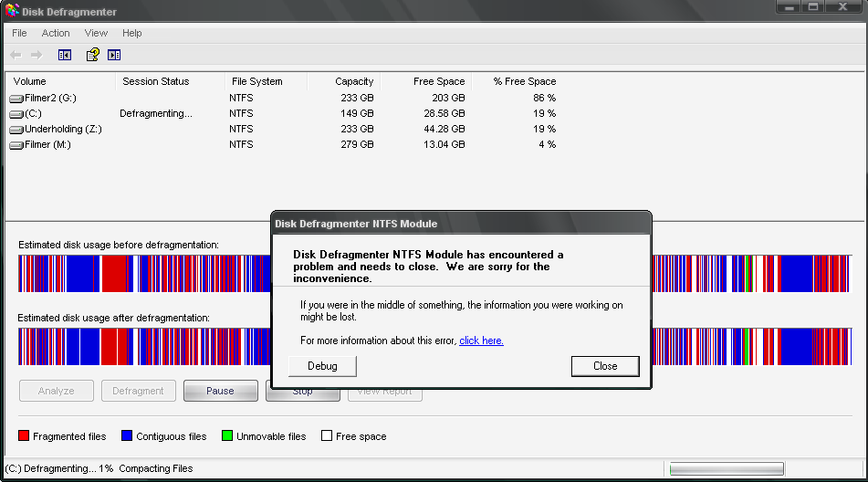Toggle the action pane toolbar icon

(x=114, y=55)
